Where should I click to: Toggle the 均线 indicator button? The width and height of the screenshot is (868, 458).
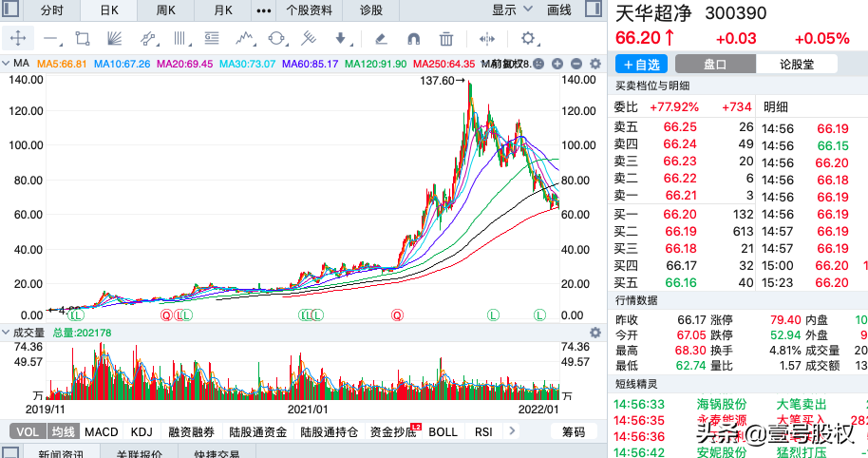click(64, 432)
